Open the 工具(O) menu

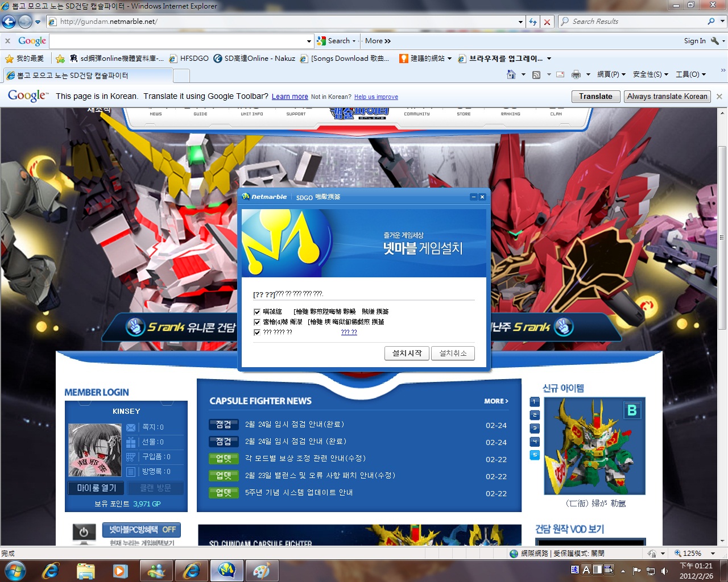(690, 74)
